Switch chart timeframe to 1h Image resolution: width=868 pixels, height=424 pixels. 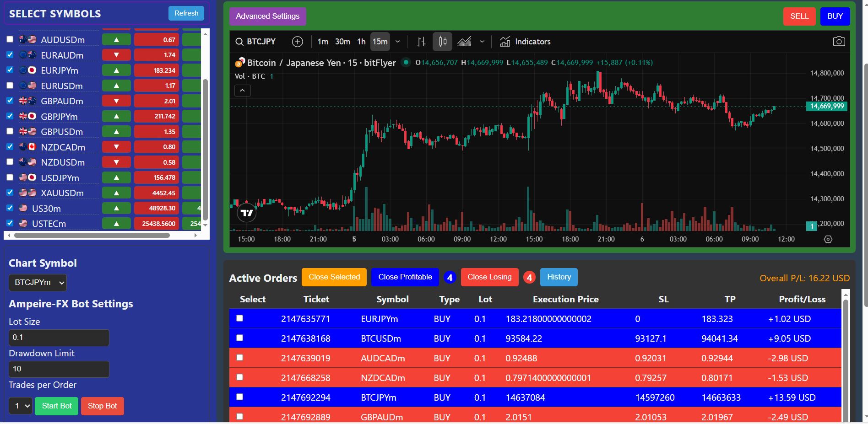361,42
